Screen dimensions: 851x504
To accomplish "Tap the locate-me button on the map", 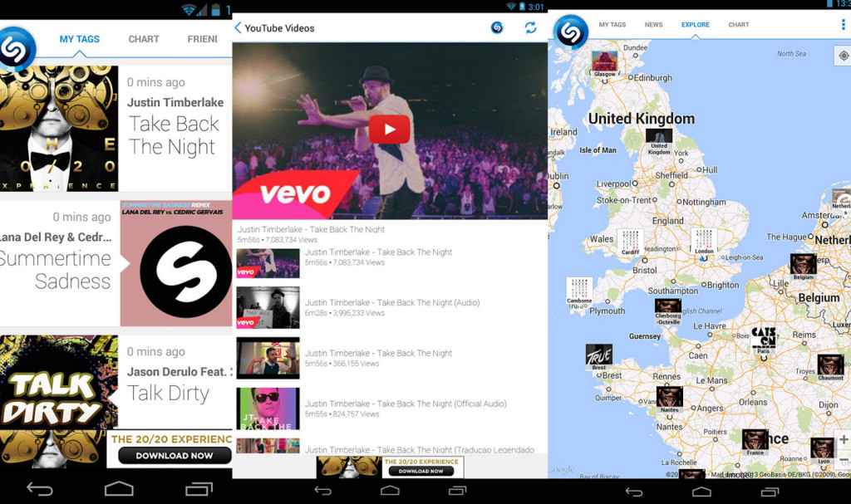I will pyautogui.click(x=843, y=56).
